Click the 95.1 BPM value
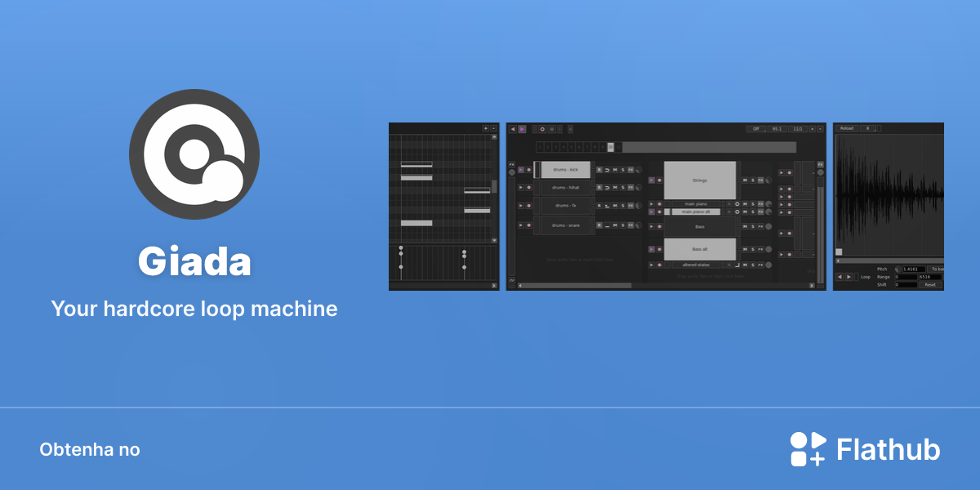 click(x=777, y=129)
